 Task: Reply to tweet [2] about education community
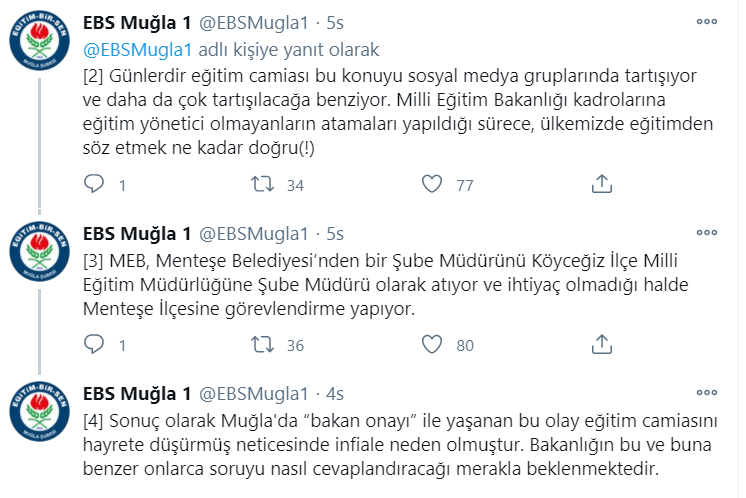pyautogui.click(x=93, y=185)
